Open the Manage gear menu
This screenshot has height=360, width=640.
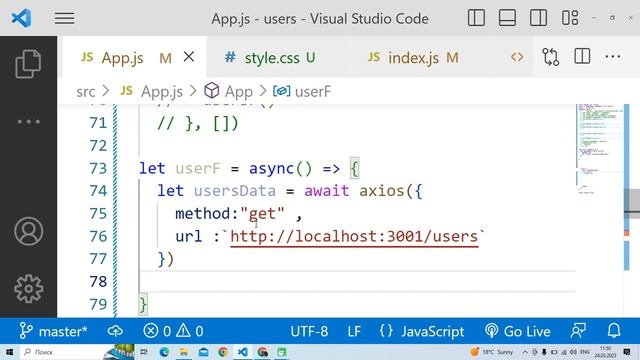(x=29, y=289)
